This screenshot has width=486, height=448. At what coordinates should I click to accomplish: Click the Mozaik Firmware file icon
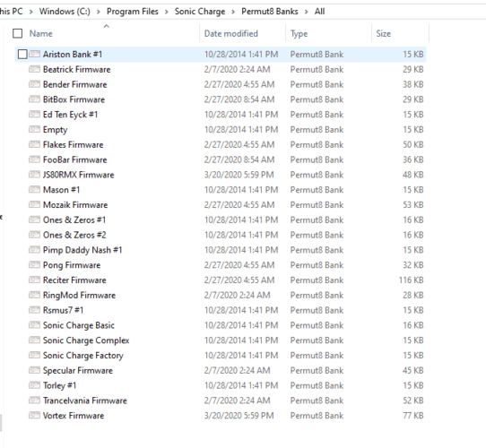coord(34,204)
